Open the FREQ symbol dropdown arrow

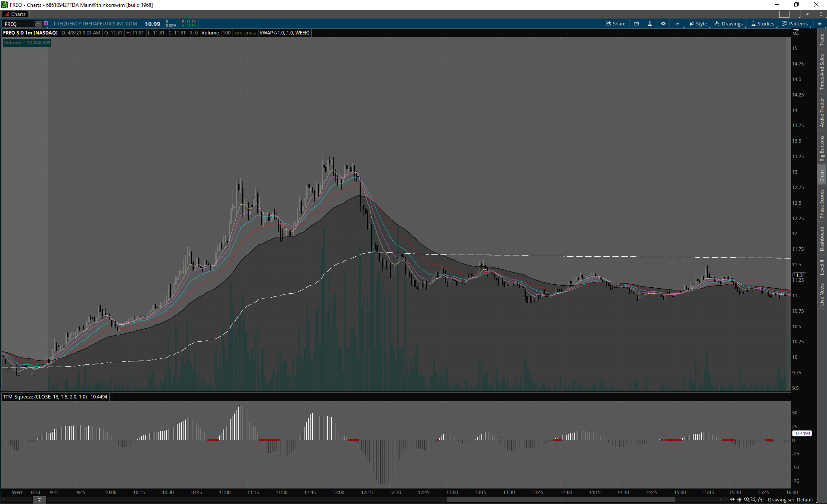point(38,24)
